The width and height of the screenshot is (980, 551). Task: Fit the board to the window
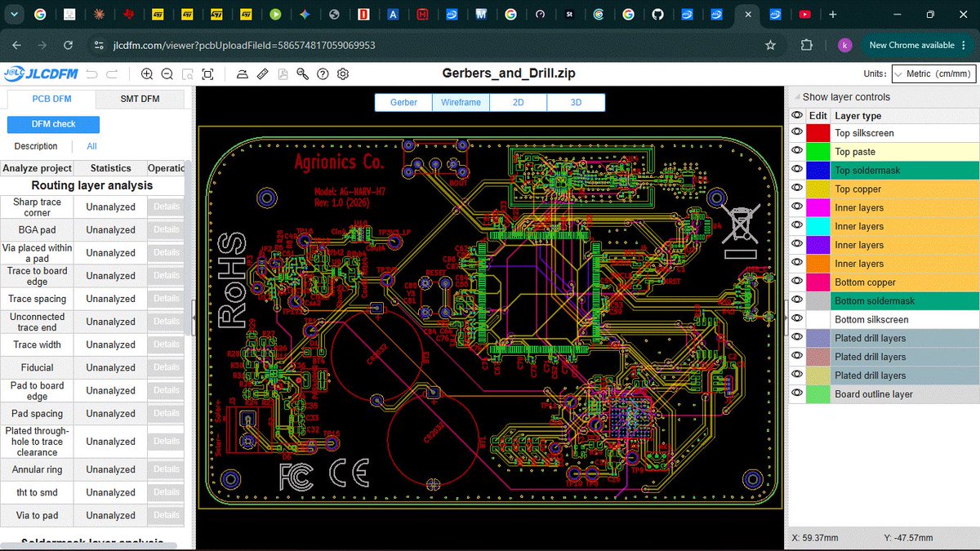pos(207,74)
